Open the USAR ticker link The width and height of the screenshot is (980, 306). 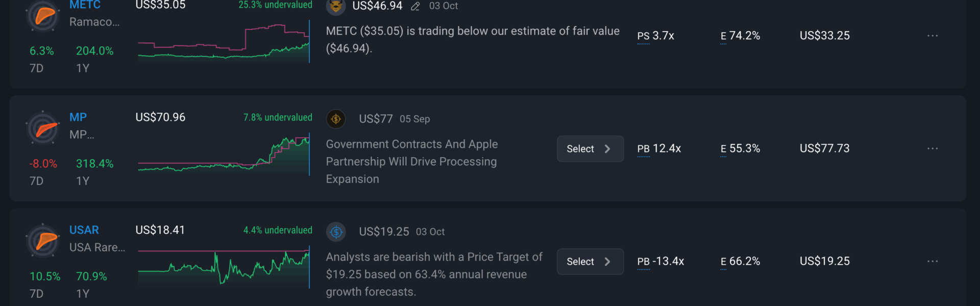pyautogui.click(x=84, y=230)
